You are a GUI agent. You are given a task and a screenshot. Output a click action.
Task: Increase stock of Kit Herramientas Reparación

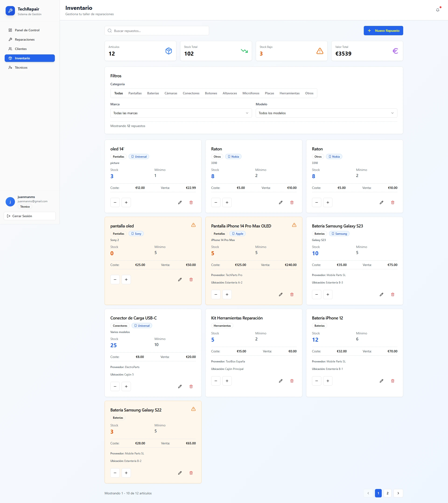tap(227, 381)
